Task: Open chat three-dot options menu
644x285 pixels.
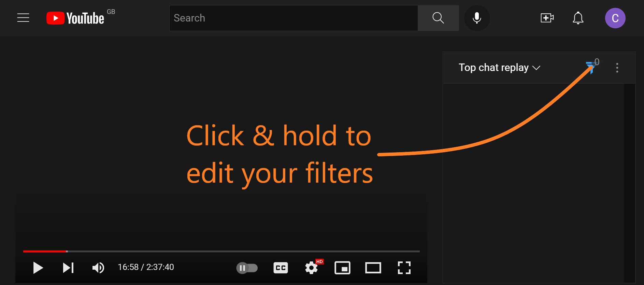Action: [x=617, y=68]
